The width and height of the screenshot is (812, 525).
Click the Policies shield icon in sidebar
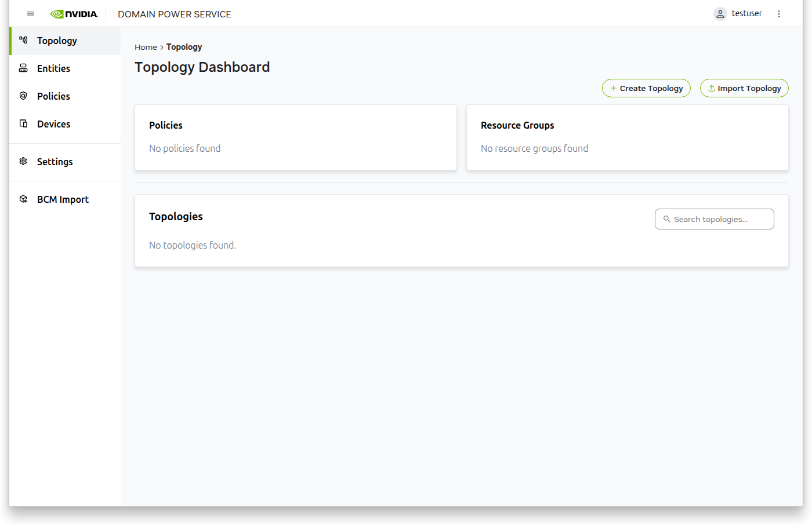coord(23,96)
